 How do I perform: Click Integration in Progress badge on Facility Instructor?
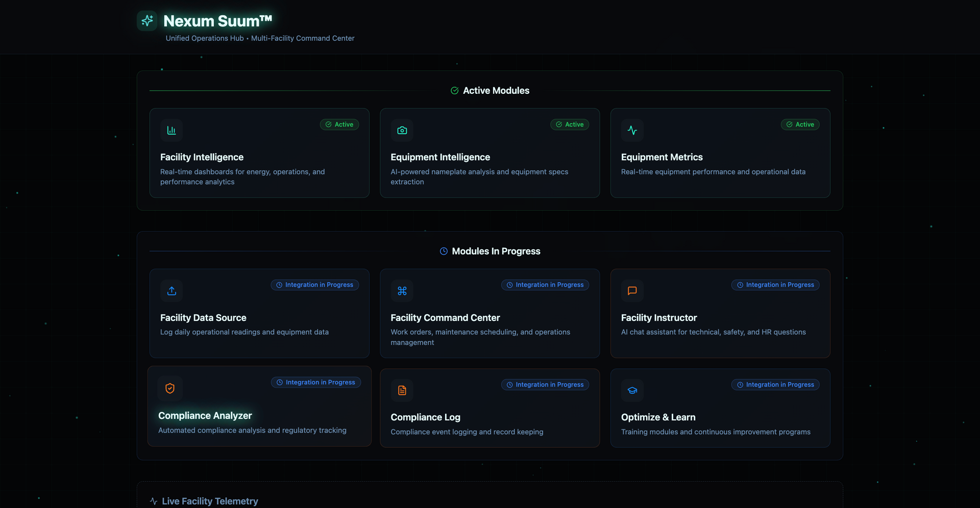(x=775, y=285)
